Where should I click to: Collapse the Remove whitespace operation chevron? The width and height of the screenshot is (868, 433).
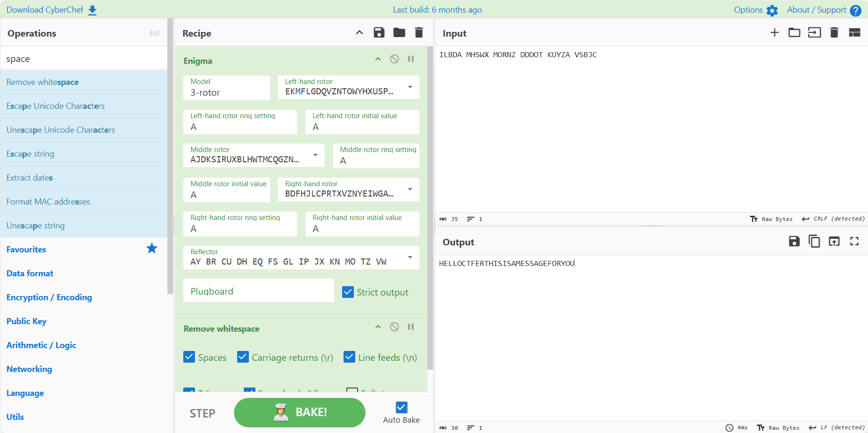pyautogui.click(x=378, y=327)
